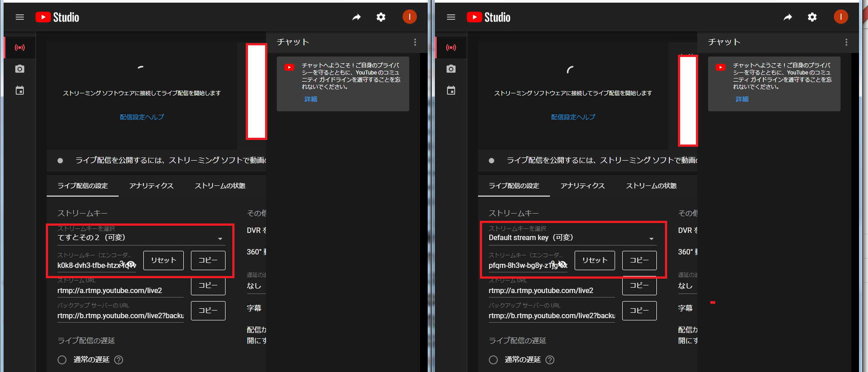Image resolution: width=868 pixels, height=372 pixels.
Task: Click リセット button in left window
Action: pyautogui.click(x=164, y=260)
